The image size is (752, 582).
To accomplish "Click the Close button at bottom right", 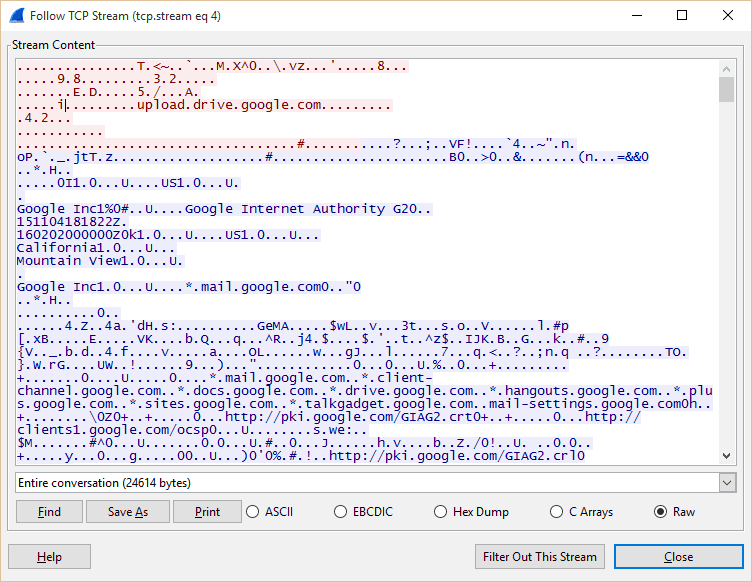I will [x=677, y=557].
